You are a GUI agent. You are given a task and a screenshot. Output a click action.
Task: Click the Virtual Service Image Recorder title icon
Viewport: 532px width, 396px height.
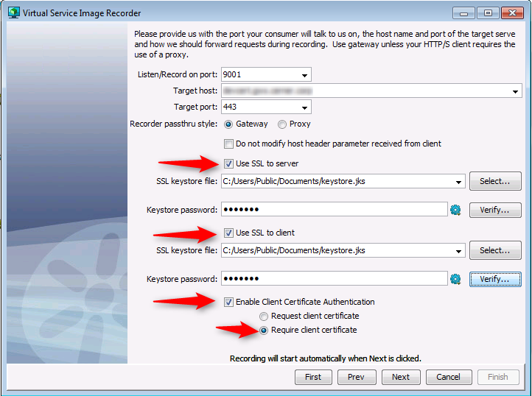tap(13, 13)
